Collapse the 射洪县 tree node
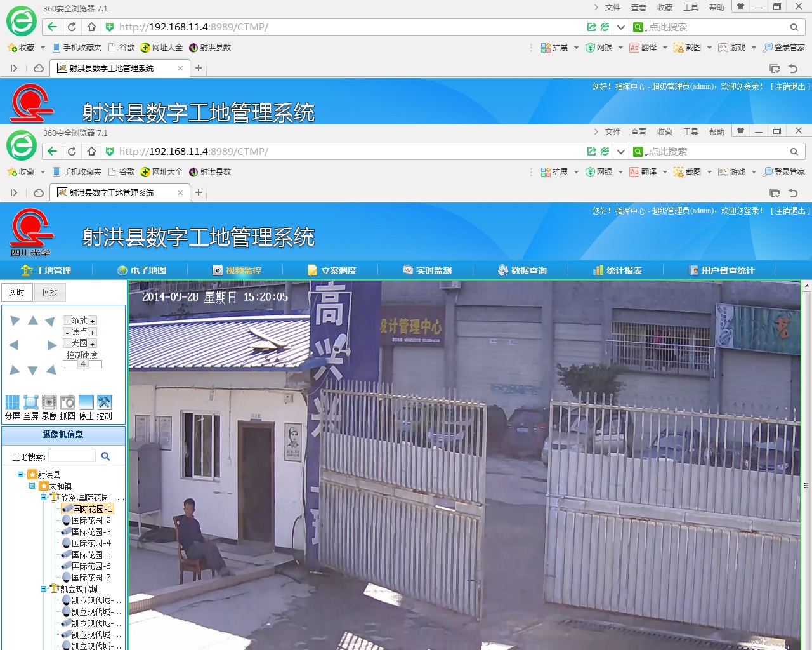The image size is (812, 650). (x=21, y=474)
